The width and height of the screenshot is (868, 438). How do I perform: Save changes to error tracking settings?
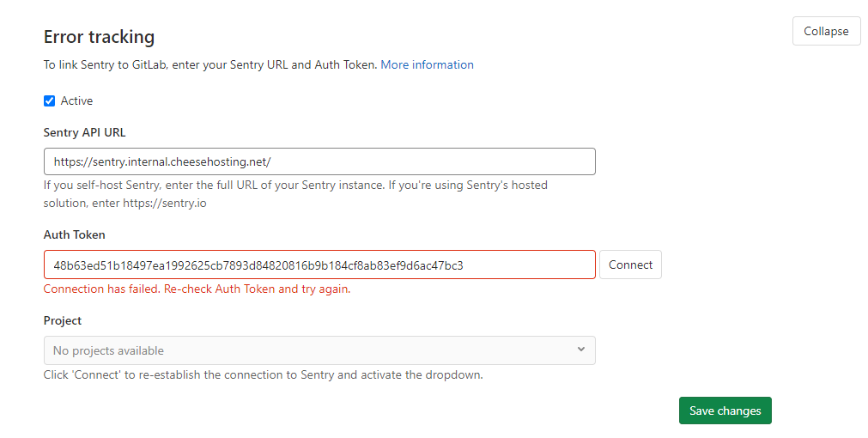725,411
